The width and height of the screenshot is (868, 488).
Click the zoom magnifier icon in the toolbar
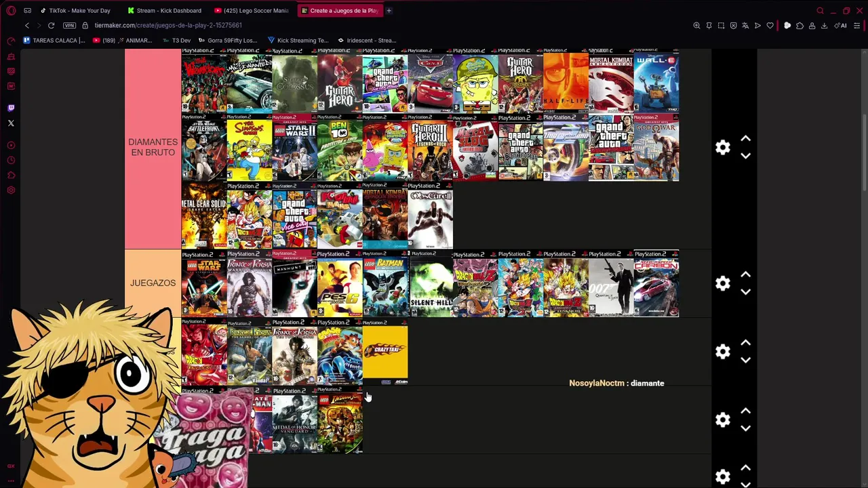[x=696, y=26]
